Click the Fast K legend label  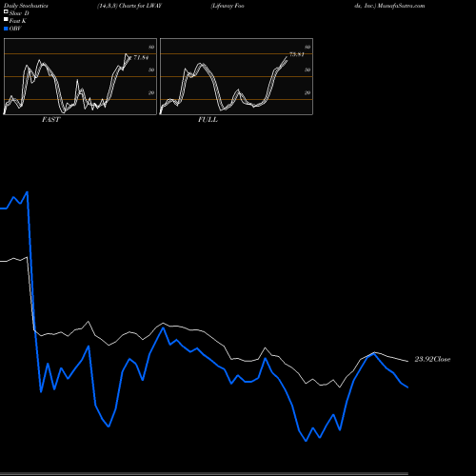point(18,21)
